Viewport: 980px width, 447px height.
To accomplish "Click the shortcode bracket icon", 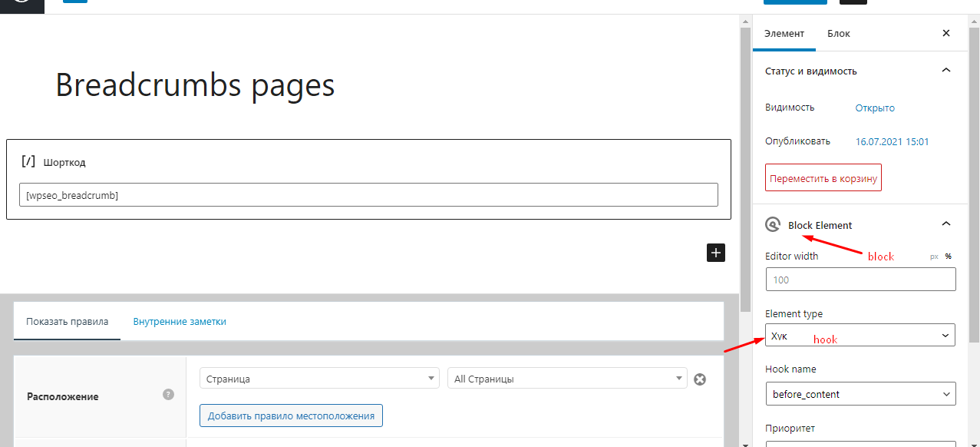I will coord(28,162).
